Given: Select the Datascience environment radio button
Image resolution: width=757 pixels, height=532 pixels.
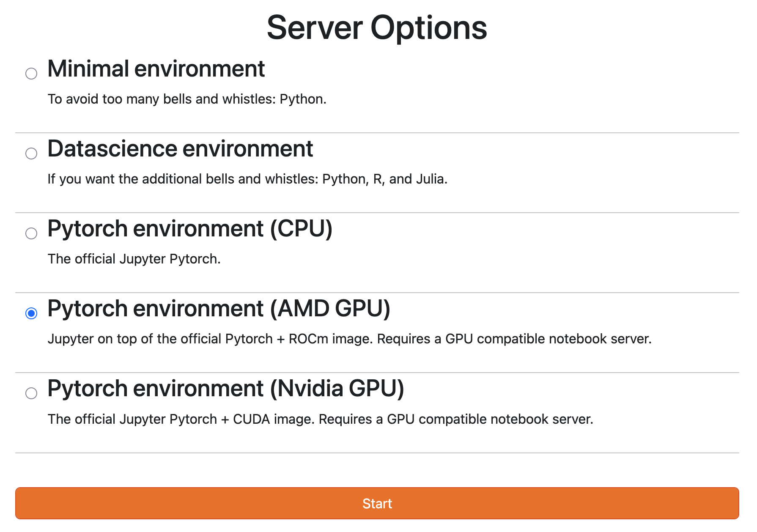Looking at the screenshot, I should 31,154.
